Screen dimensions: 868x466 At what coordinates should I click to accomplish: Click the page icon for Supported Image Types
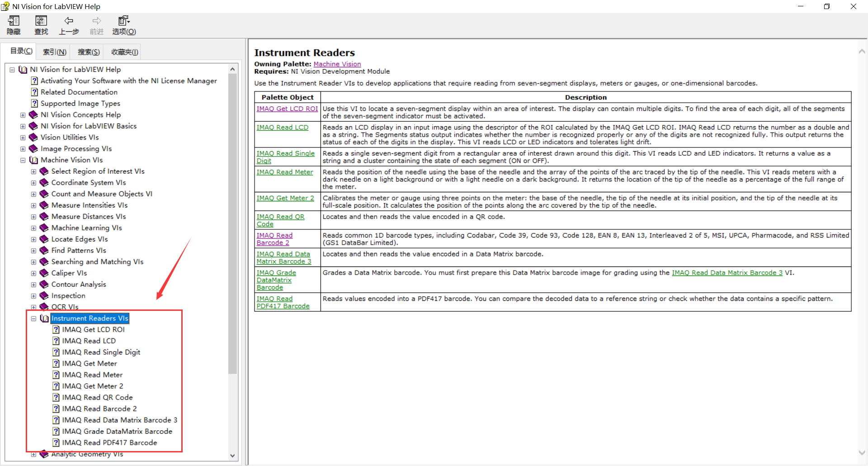(34, 104)
